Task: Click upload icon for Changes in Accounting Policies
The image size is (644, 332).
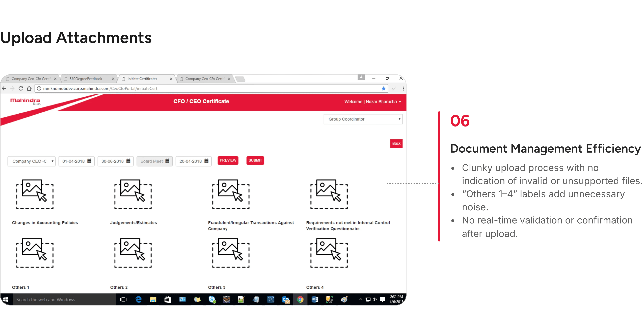Action: [35, 194]
